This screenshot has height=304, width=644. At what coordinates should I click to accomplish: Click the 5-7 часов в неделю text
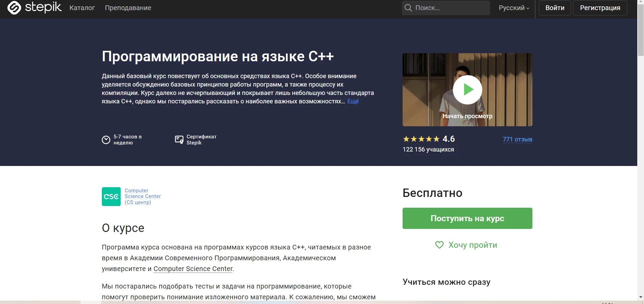coord(127,140)
